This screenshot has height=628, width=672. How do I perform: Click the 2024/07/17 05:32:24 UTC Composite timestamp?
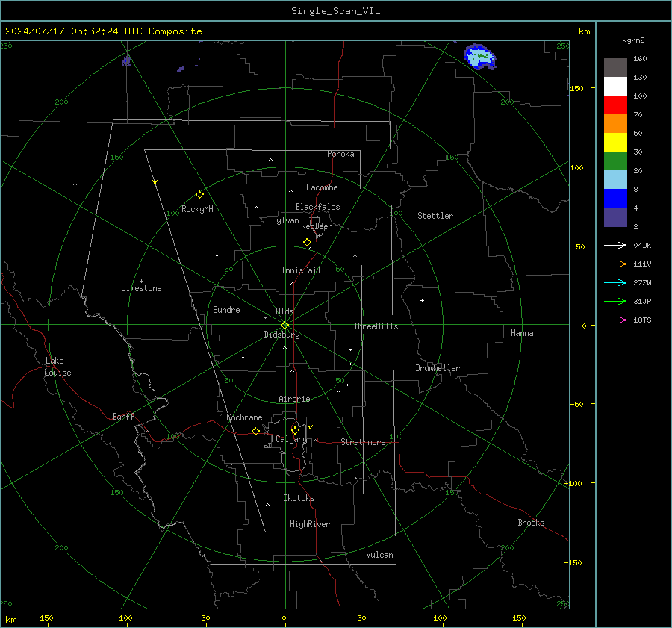(103, 31)
